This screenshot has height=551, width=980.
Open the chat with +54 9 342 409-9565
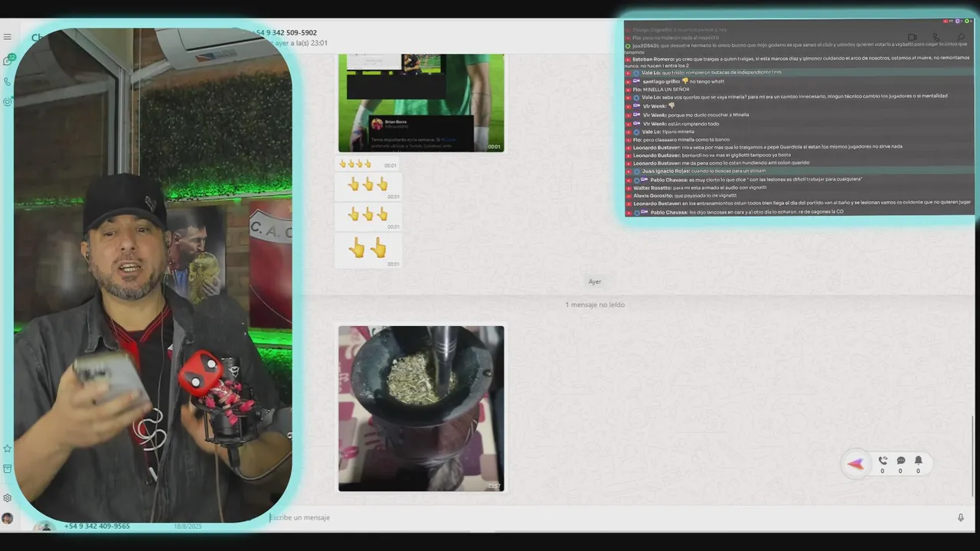(x=96, y=526)
